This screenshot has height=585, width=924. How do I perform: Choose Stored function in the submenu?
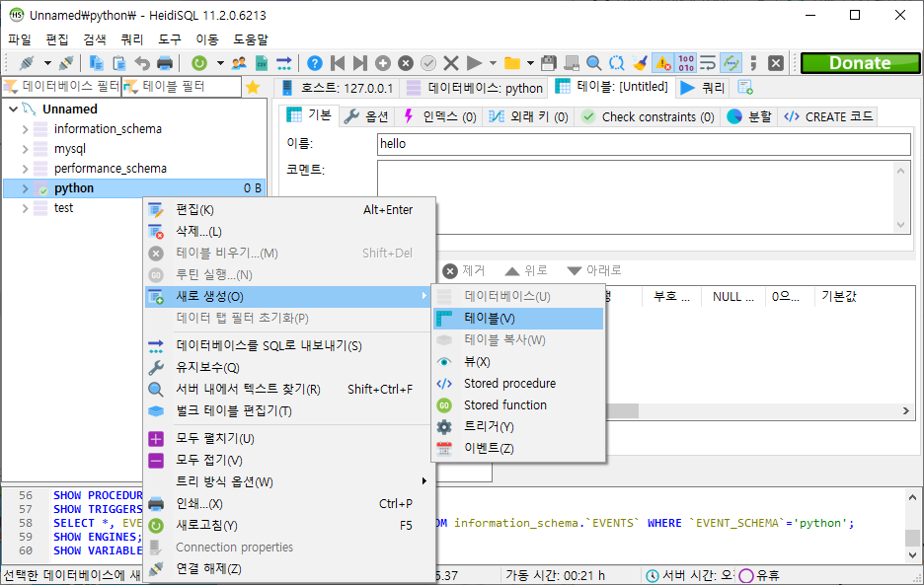tap(518, 405)
